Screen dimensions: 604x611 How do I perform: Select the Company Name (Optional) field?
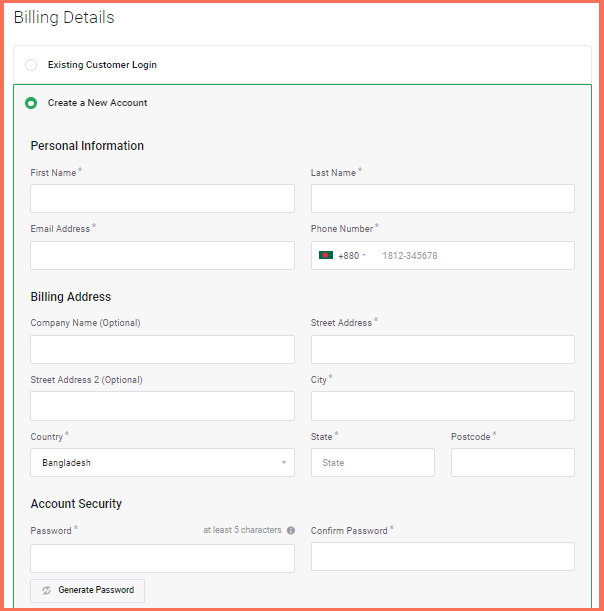162,350
